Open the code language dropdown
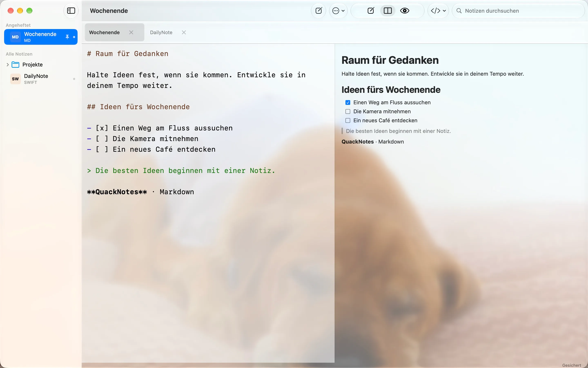Screen dimensions: 588x368 438,11
